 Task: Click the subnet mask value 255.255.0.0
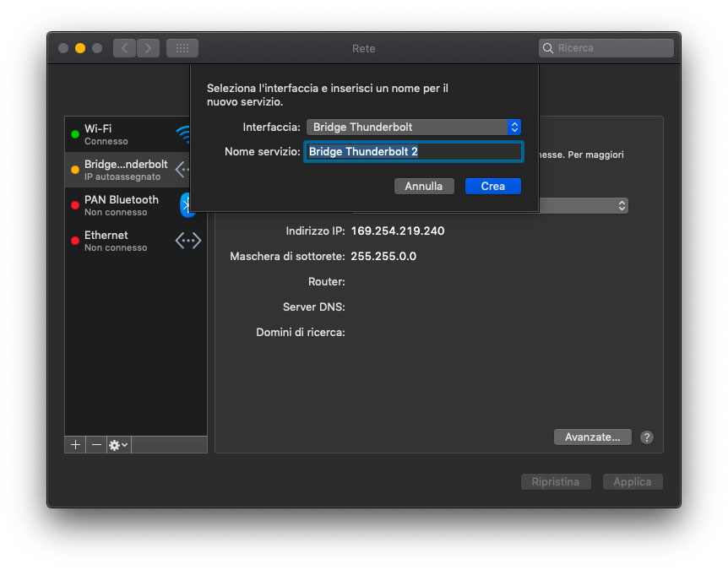[383, 256]
